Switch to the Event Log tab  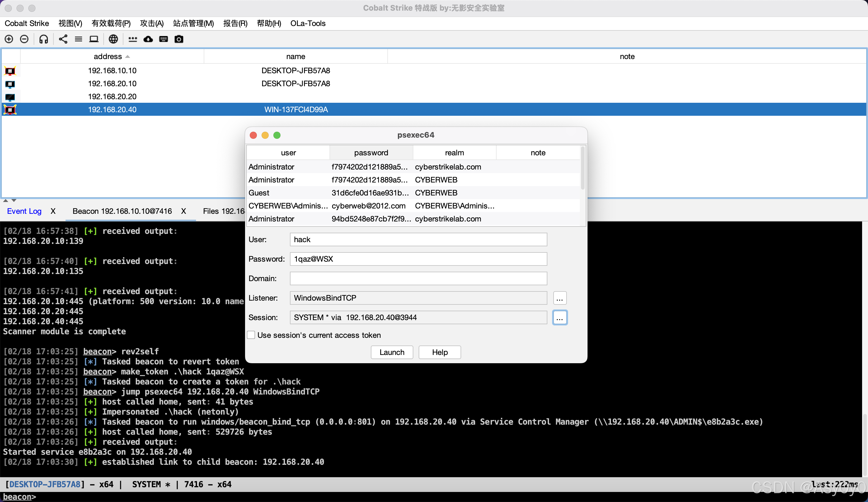(24, 211)
